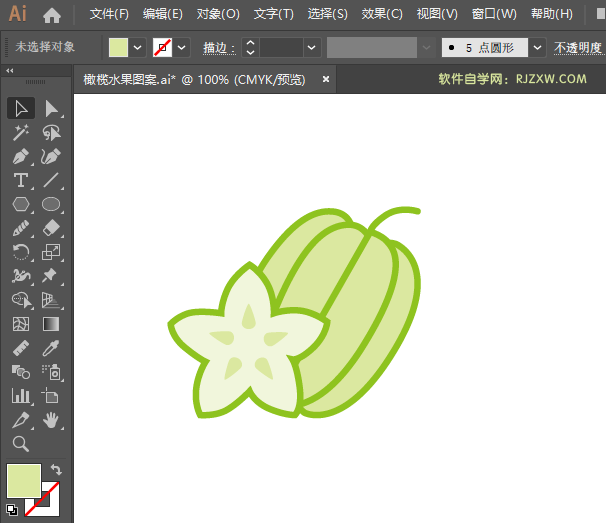Open the 窗口(W) menu
606x523 pixels.
pyautogui.click(x=494, y=14)
